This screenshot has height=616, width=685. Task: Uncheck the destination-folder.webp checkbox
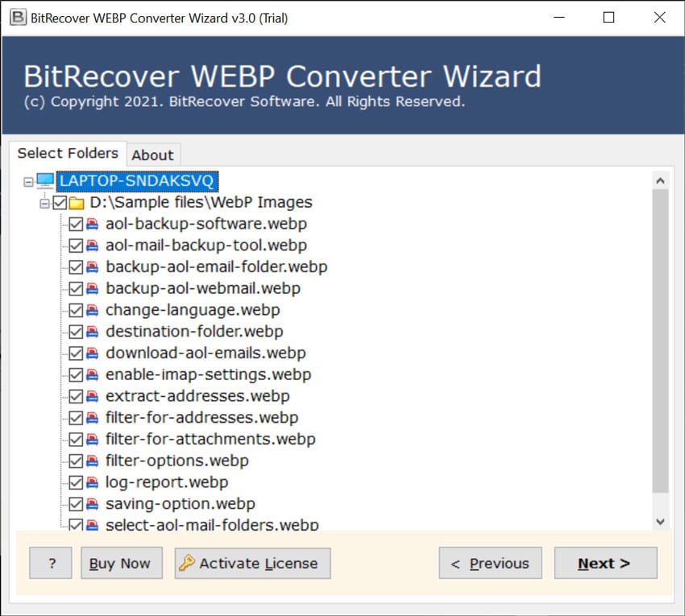point(76,332)
